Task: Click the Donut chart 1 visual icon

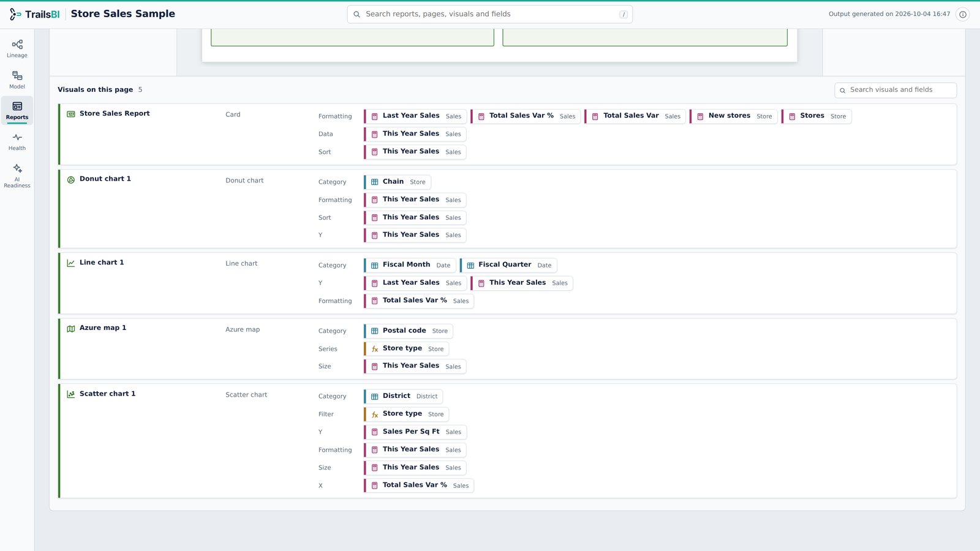Action: pyautogui.click(x=71, y=179)
